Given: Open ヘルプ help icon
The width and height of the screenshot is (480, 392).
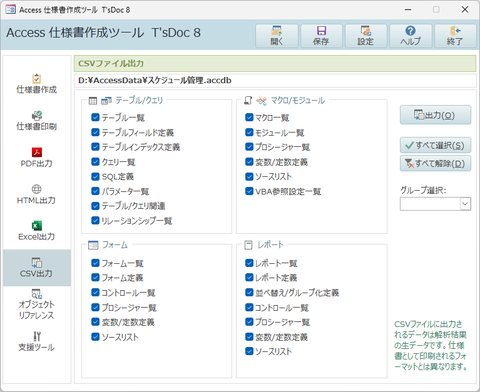Looking at the screenshot, I should coord(411,36).
